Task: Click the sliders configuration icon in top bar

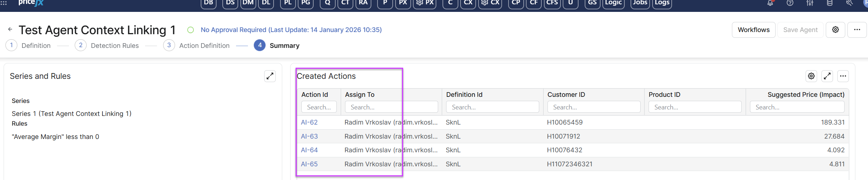Action: 810,3
